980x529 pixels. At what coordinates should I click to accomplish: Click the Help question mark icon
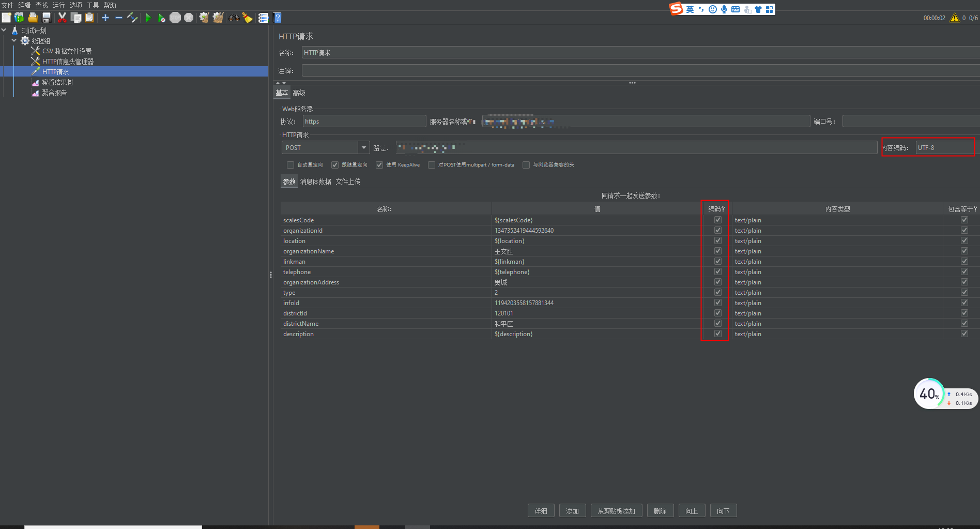[278, 18]
